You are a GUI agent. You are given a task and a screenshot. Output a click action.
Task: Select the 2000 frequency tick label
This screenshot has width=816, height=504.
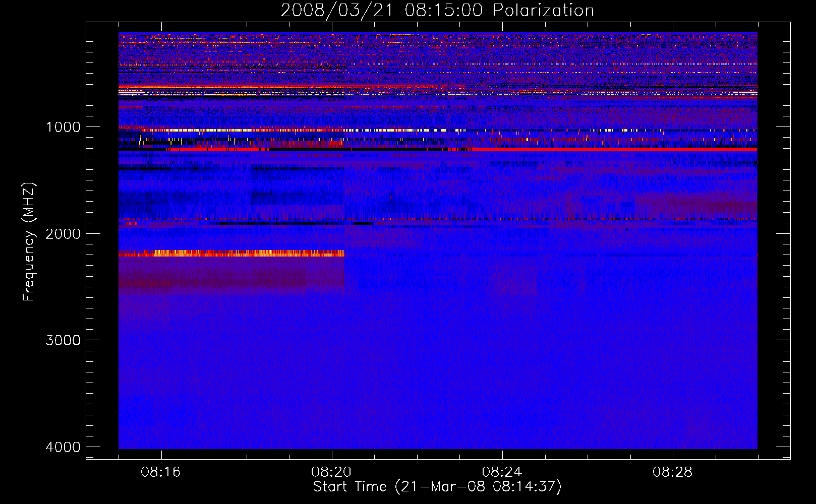(63, 233)
